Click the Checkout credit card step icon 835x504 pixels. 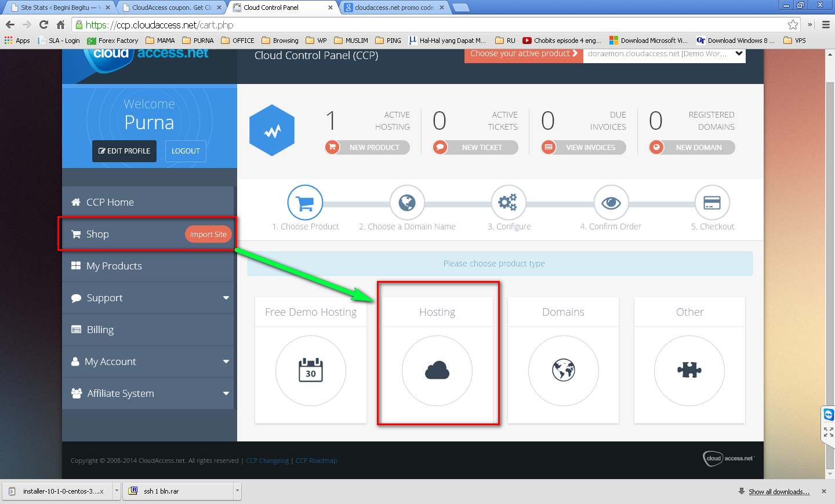[712, 203]
